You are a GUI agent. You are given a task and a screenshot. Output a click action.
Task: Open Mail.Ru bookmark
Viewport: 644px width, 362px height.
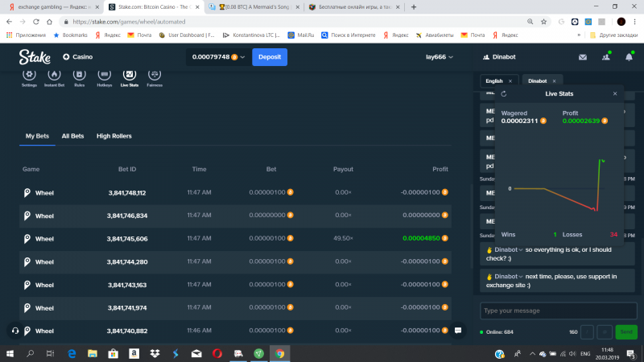point(301,35)
